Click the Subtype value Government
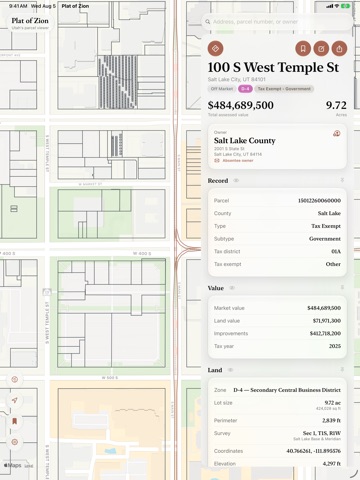 (x=325, y=239)
